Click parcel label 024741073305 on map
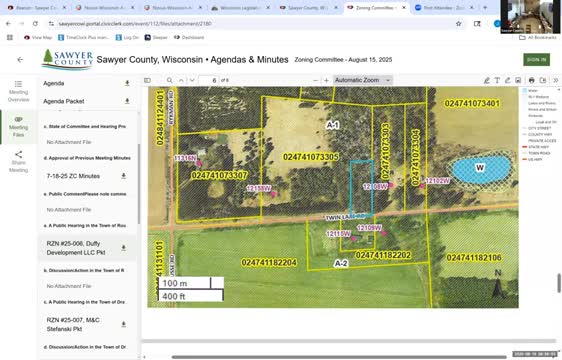The image size is (562, 360). coord(311,157)
